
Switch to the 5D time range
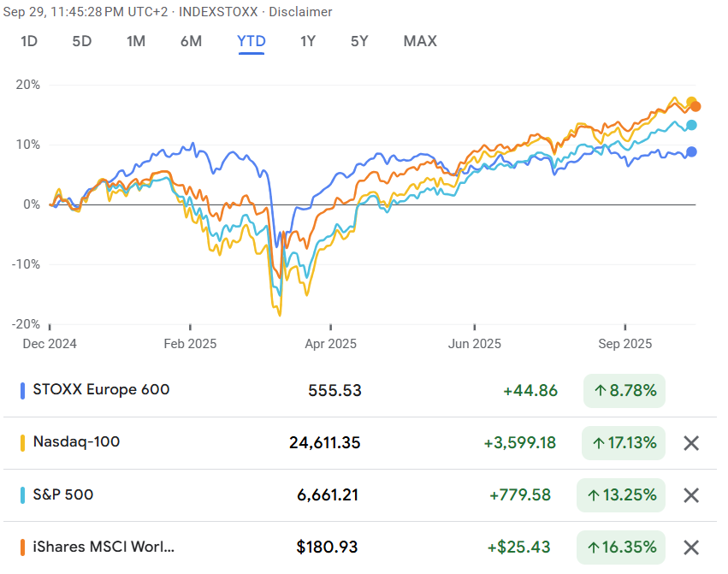click(81, 41)
